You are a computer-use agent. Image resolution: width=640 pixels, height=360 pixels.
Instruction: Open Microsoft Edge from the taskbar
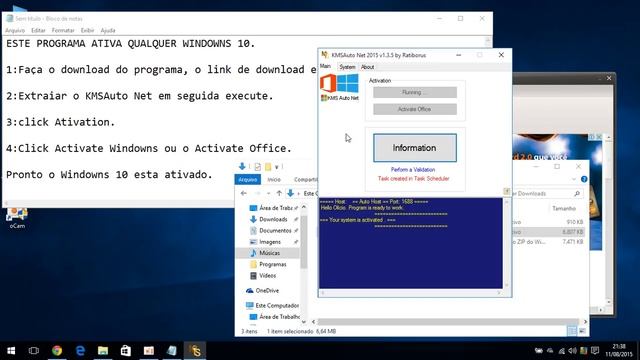pyautogui.click(x=80, y=351)
